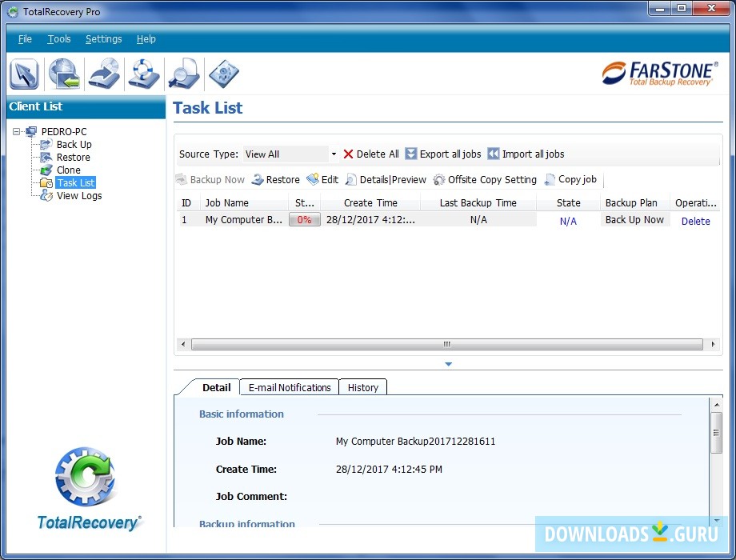Click the file search toolbar icon

[x=183, y=74]
